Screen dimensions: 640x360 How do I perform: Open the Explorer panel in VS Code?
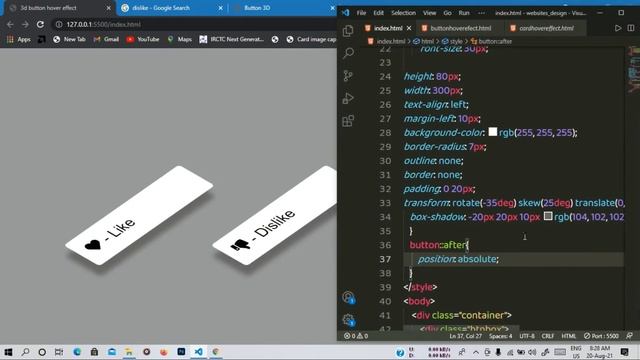pyautogui.click(x=348, y=31)
